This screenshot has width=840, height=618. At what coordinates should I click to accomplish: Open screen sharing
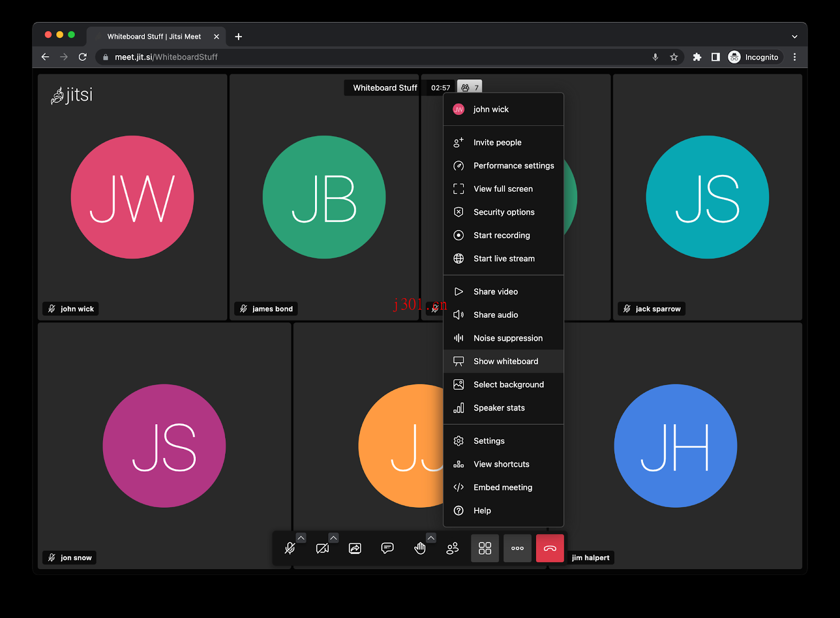[x=355, y=548]
